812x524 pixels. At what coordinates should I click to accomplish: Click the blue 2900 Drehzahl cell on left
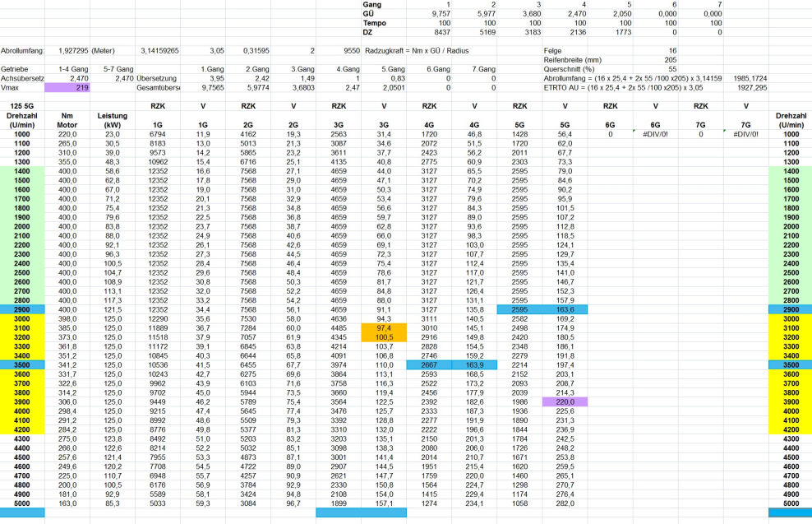tap(22, 309)
